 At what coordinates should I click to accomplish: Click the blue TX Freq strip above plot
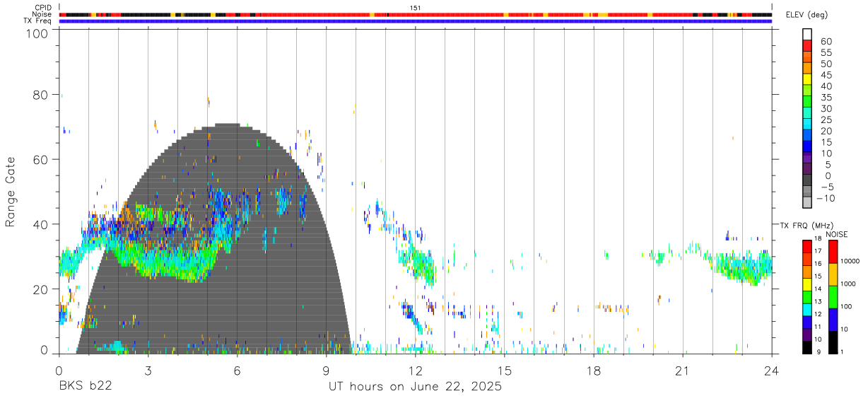[x=415, y=21]
